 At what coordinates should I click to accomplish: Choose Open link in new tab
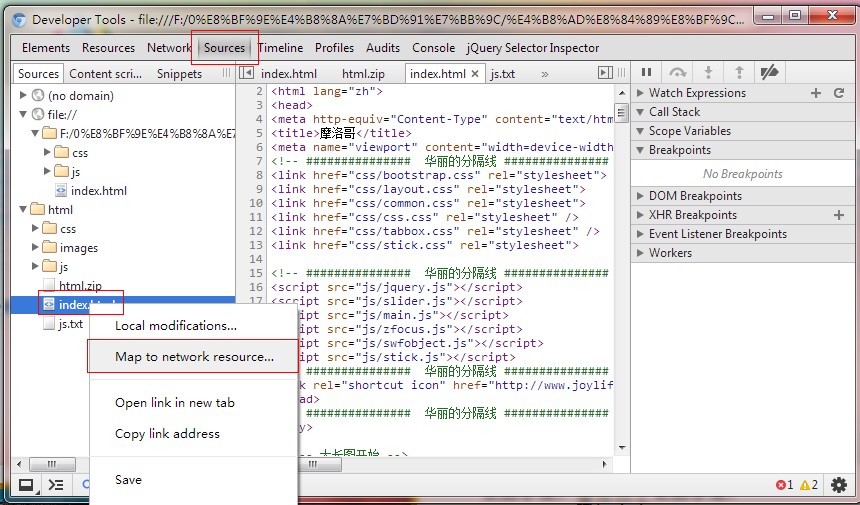pos(193,402)
